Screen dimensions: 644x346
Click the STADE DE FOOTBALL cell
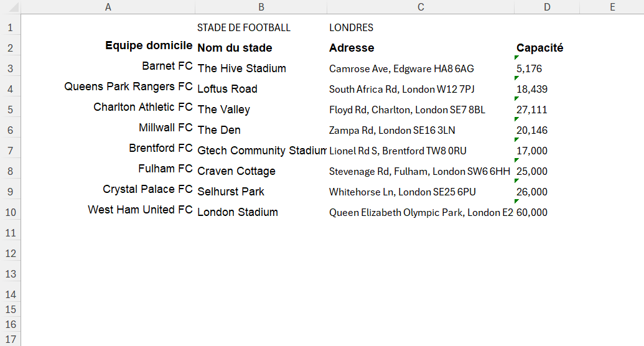pos(244,27)
